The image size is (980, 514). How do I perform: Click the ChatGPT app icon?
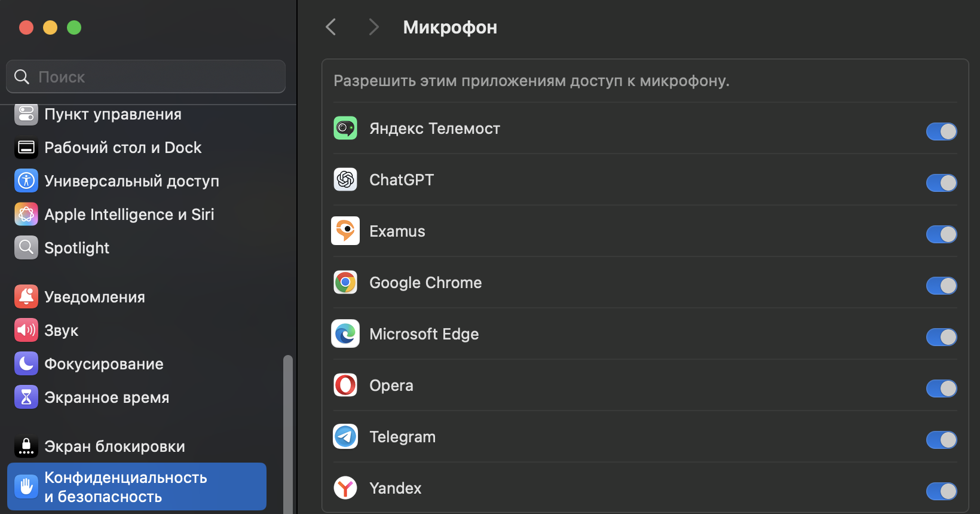[x=345, y=179]
